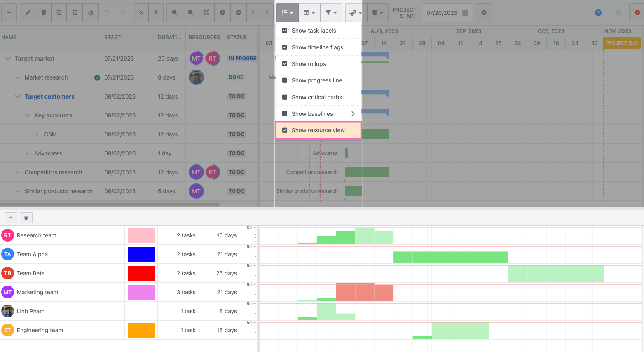Click the collapse all double-chevron up icon

(x=156, y=13)
